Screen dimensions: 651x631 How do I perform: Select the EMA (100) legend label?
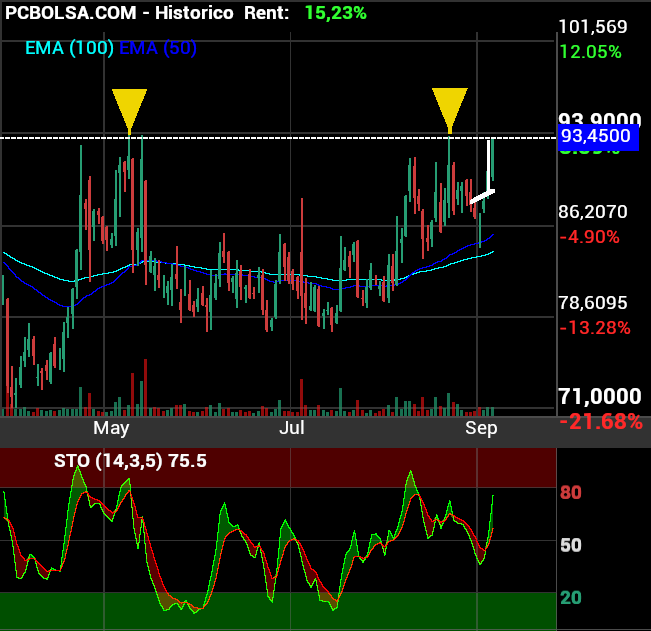(x=68, y=48)
